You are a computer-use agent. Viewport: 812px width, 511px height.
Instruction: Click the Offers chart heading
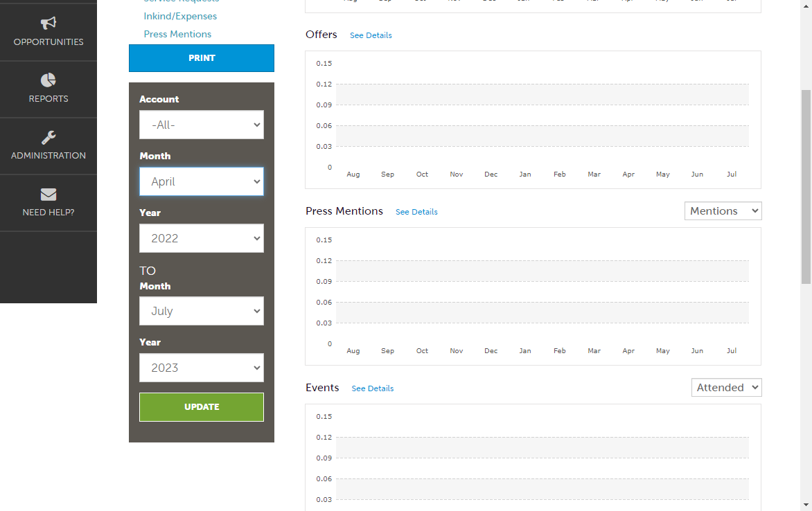pos(321,34)
